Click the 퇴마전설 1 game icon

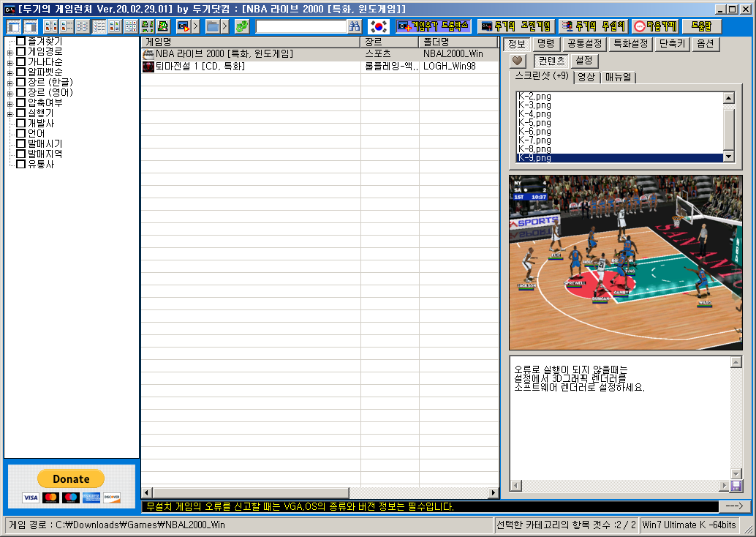click(148, 67)
